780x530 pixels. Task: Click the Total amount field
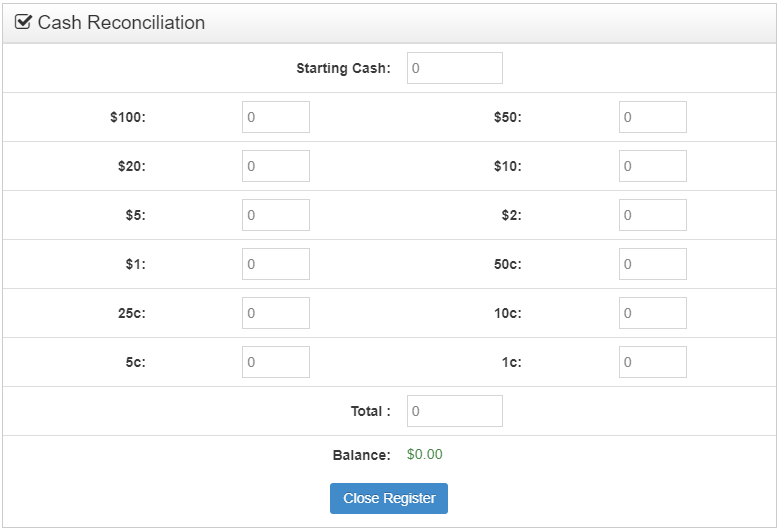[x=454, y=411]
